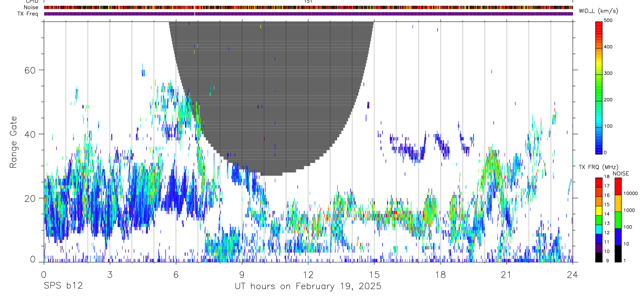Click the 17 tick on the TX FRQ legend

coord(607,186)
